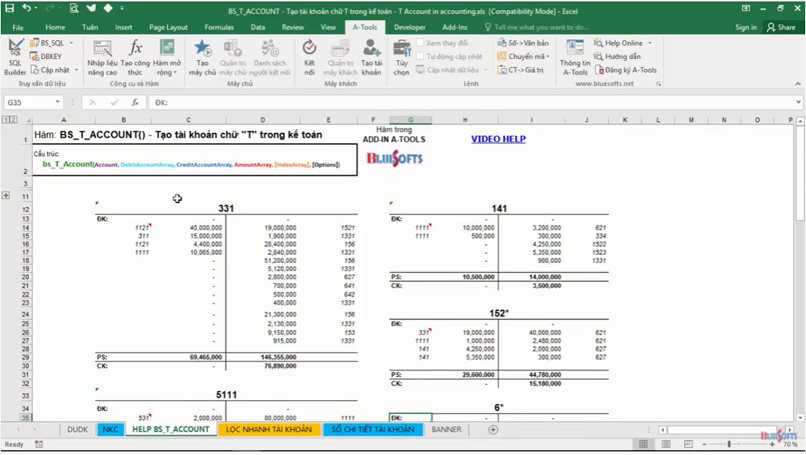The width and height of the screenshot is (806, 455).
Task: Open Name Box dropdown arrow
Action: point(58,102)
